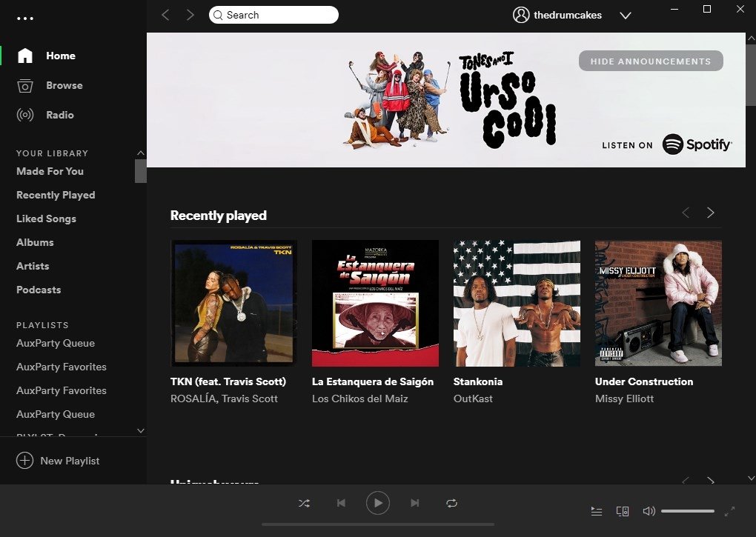The width and height of the screenshot is (756, 537).
Task: Click the Radio broadcast icon
Action: pyautogui.click(x=25, y=115)
